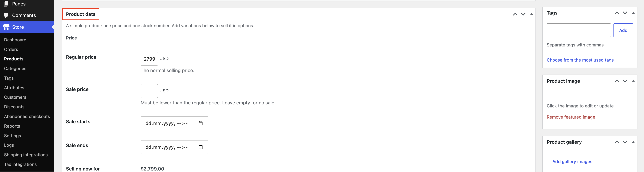Viewport: 644px width, 172px height.
Task: Move the Product data panel down
Action: 523,14
